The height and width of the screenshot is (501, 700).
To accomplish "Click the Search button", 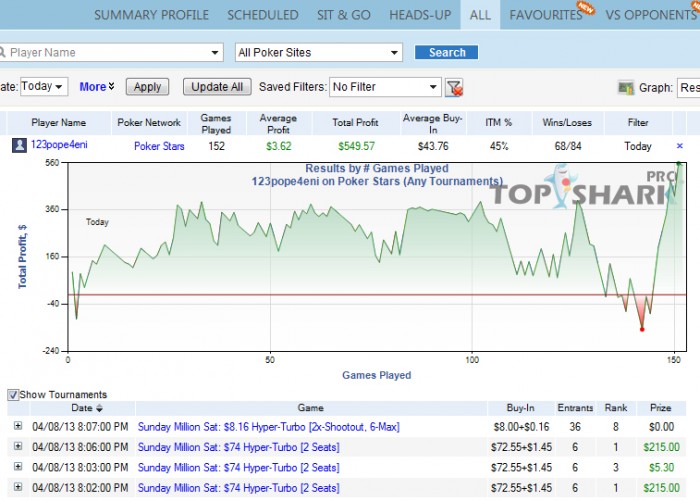I will (x=446, y=52).
